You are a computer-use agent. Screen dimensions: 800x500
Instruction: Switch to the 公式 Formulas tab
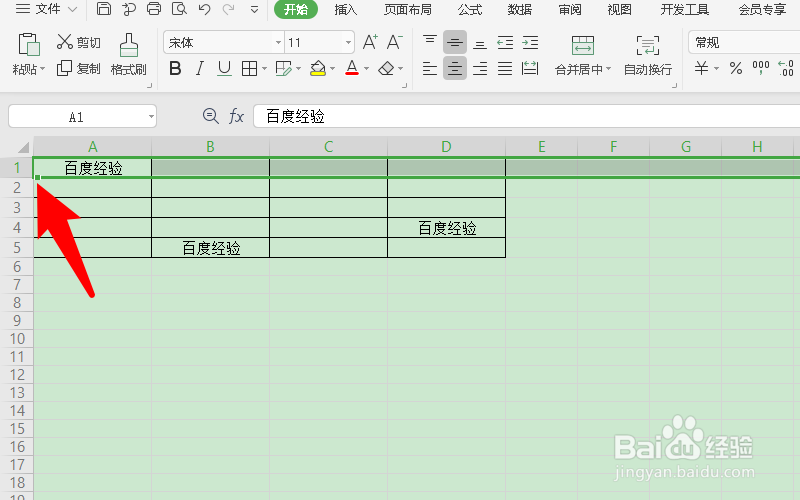470,9
